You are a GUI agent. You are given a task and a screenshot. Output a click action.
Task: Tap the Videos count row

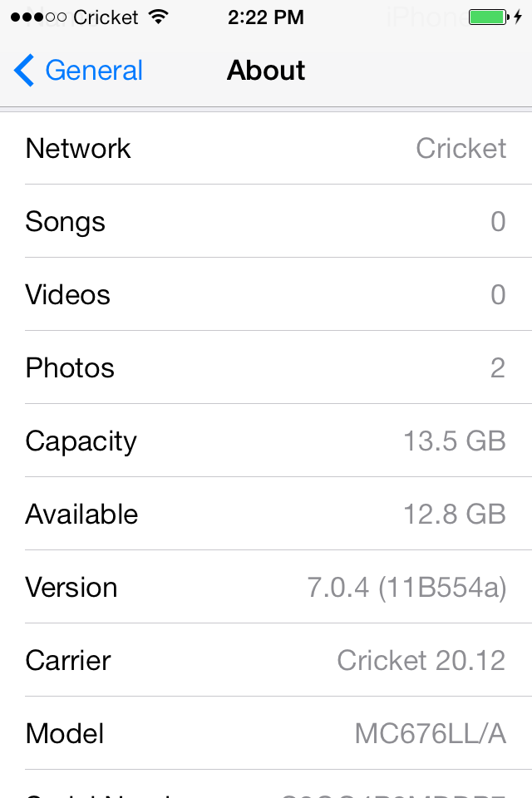[x=266, y=294]
